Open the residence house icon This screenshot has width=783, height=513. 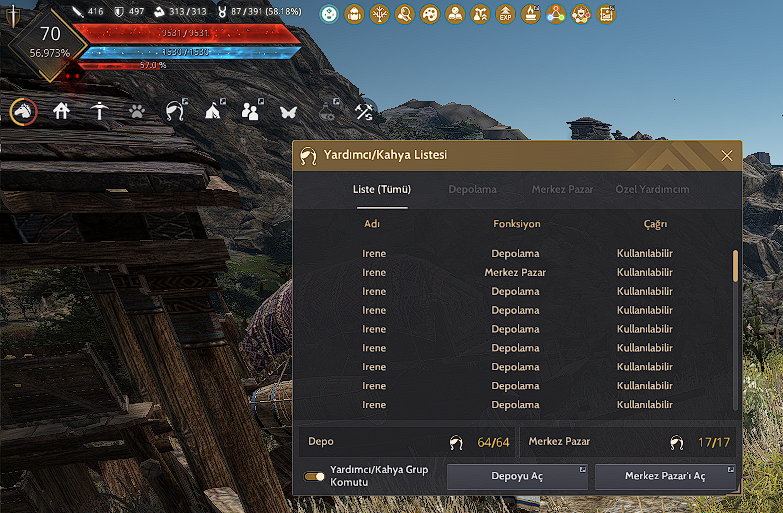[x=61, y=110]
